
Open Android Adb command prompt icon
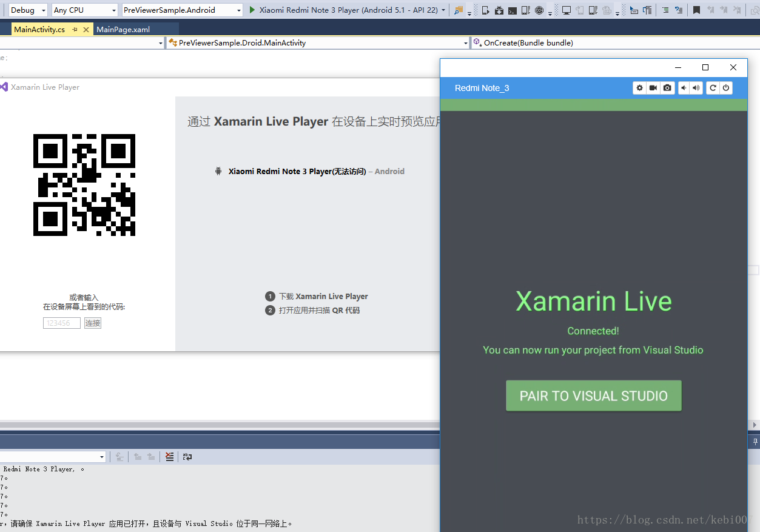(x=513, y=10)
